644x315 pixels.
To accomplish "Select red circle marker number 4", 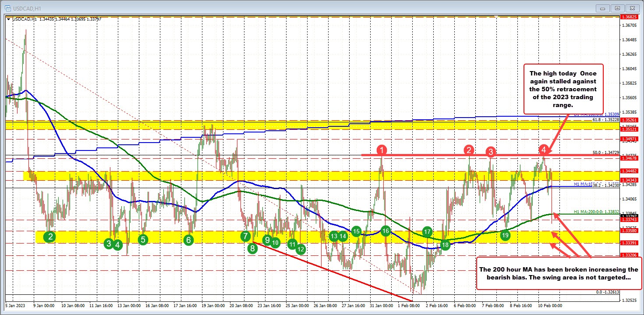I will [x=543, y=149].
